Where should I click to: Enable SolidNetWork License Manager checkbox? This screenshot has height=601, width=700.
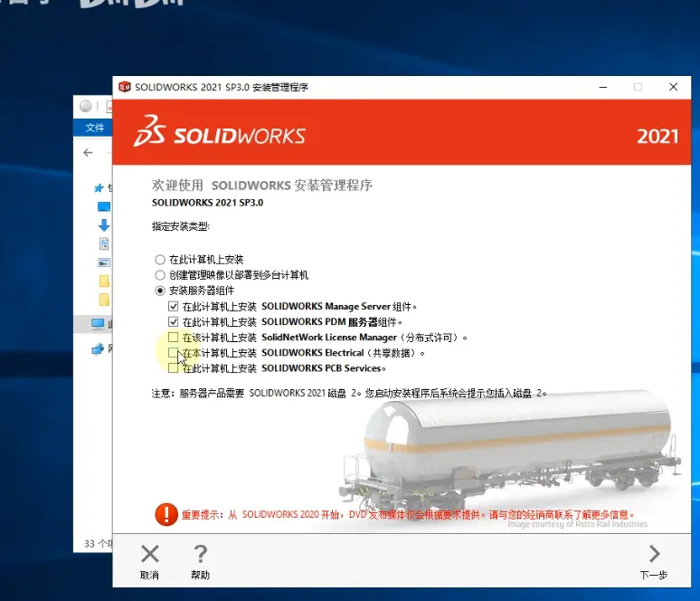[x=174, y=337]
